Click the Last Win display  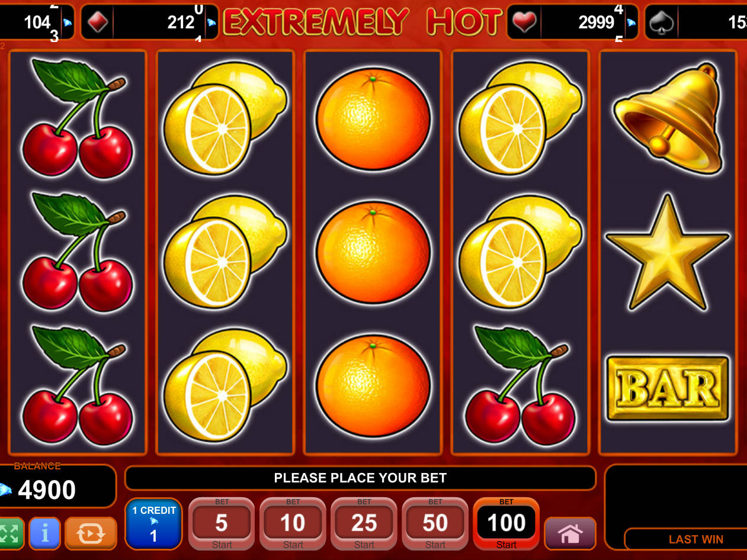[696, 539]
